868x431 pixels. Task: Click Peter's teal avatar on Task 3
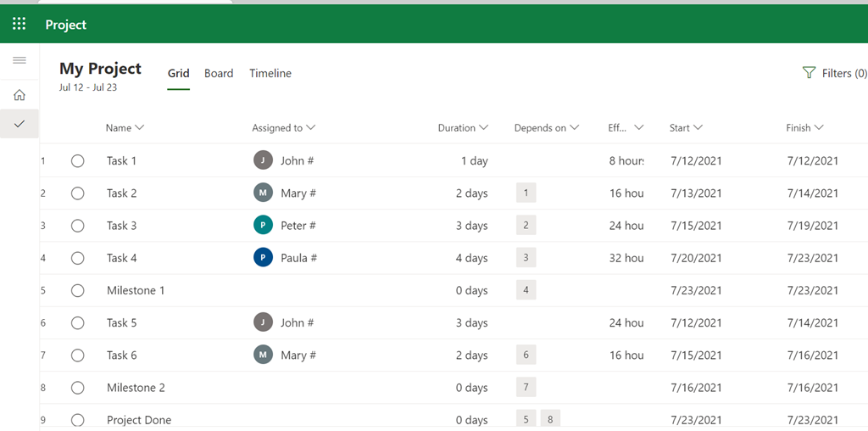pos(264,226)
